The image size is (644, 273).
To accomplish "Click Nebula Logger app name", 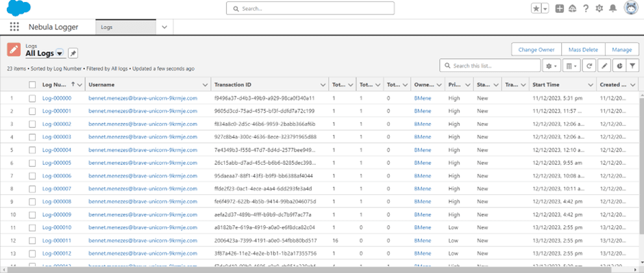I will (x=53, y=27).
